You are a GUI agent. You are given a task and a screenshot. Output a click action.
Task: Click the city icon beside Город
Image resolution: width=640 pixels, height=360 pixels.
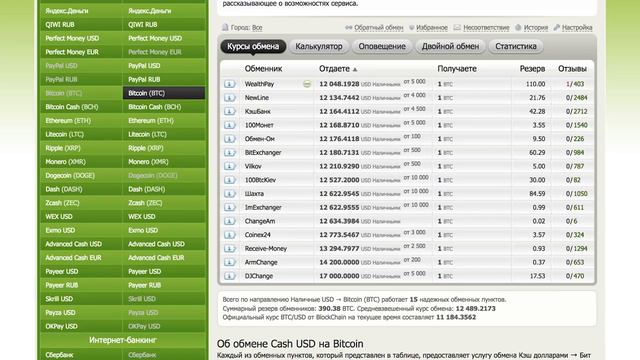point(225,27)
